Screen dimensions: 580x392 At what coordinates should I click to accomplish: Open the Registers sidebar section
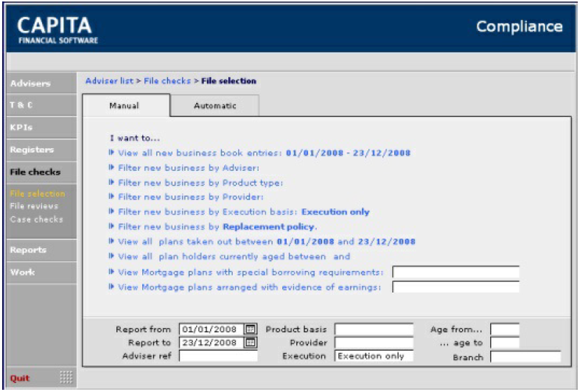click(41, 150)
